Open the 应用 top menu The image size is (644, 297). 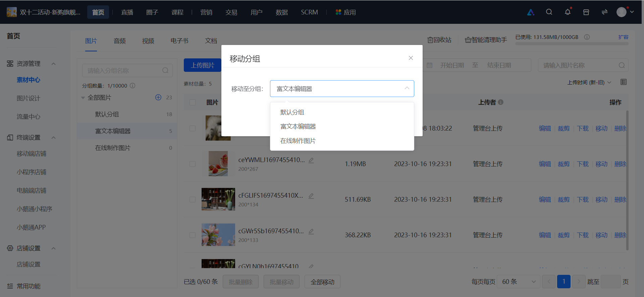pos(346,12)
